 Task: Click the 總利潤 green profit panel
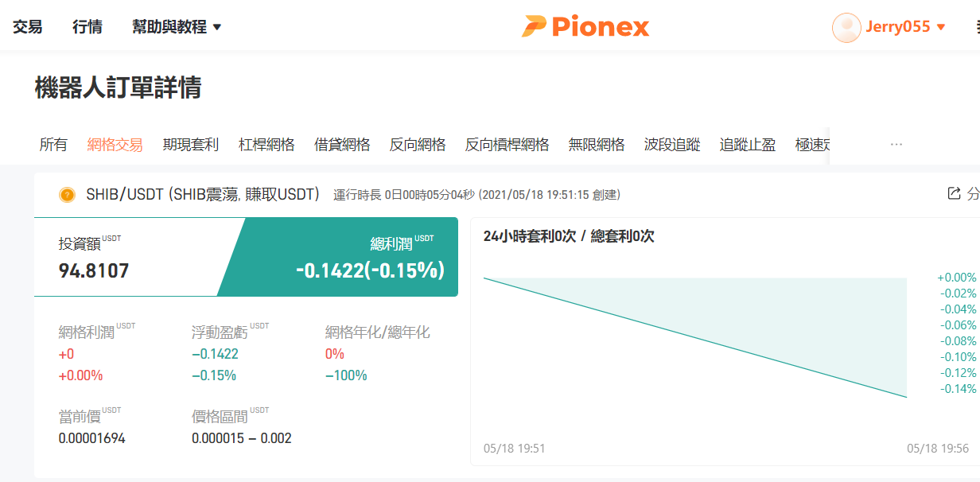click(x=338, y=257)
